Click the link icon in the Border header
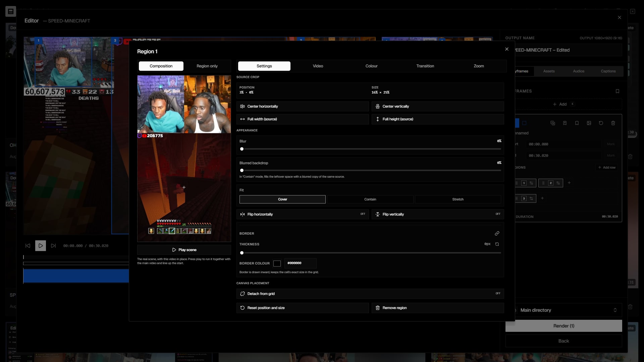The image size is (644, 362). 497,233
